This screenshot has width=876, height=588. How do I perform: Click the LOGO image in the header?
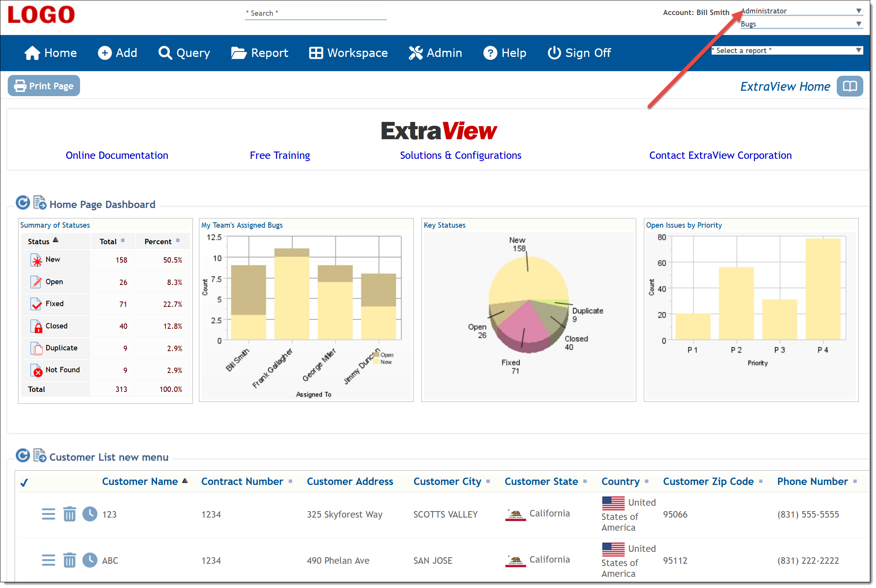(x=41, y=15)
